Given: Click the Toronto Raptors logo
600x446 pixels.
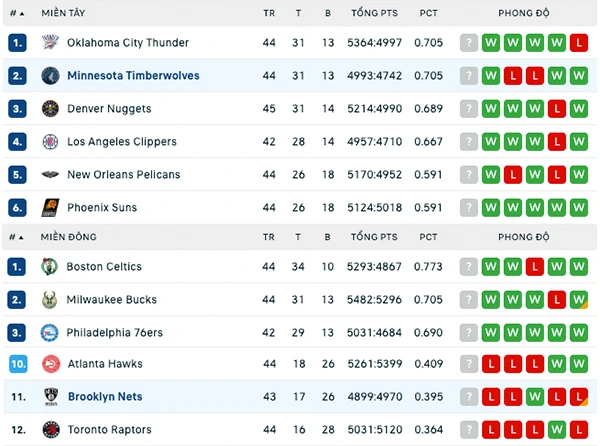Looking at the screenshot, I should (51, 430).
